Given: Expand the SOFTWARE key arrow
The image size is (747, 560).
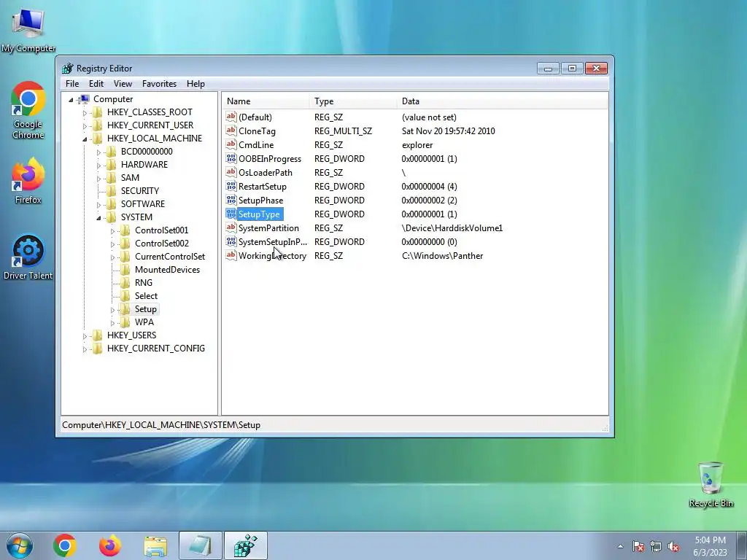Looking at the screenshot, I should [x=98, y=205].
